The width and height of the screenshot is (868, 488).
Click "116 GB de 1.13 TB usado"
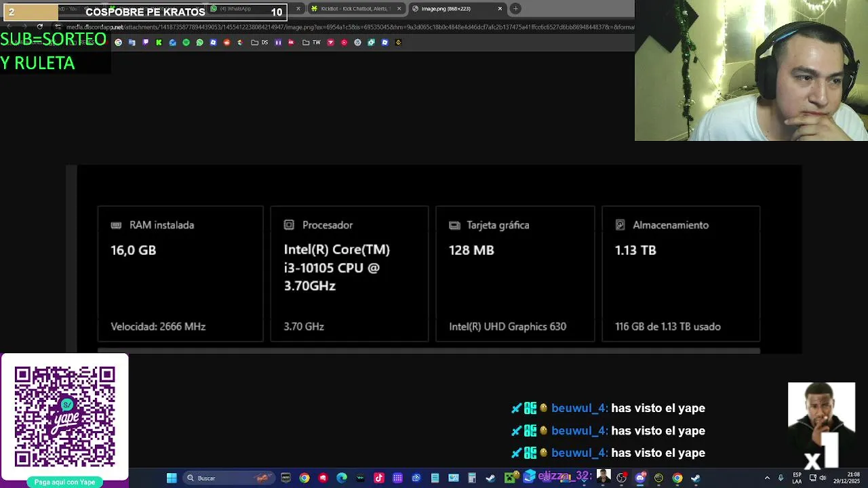[668, 327]
